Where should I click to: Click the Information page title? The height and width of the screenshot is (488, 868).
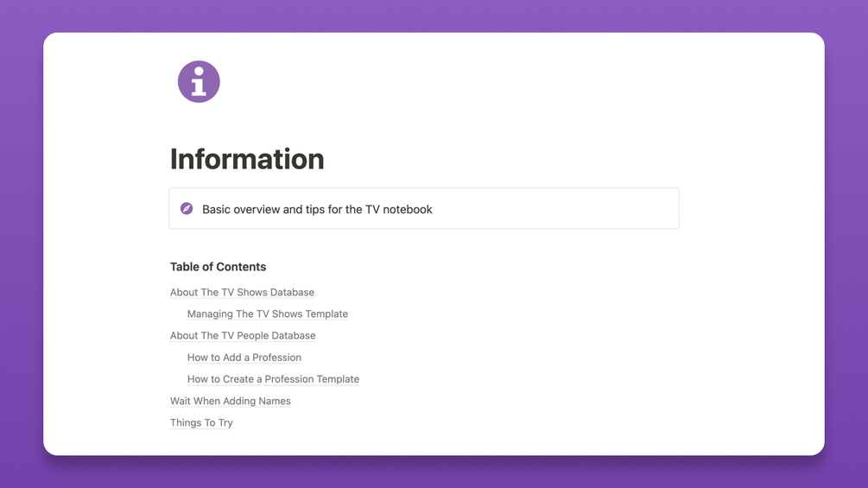pos(247,159)
